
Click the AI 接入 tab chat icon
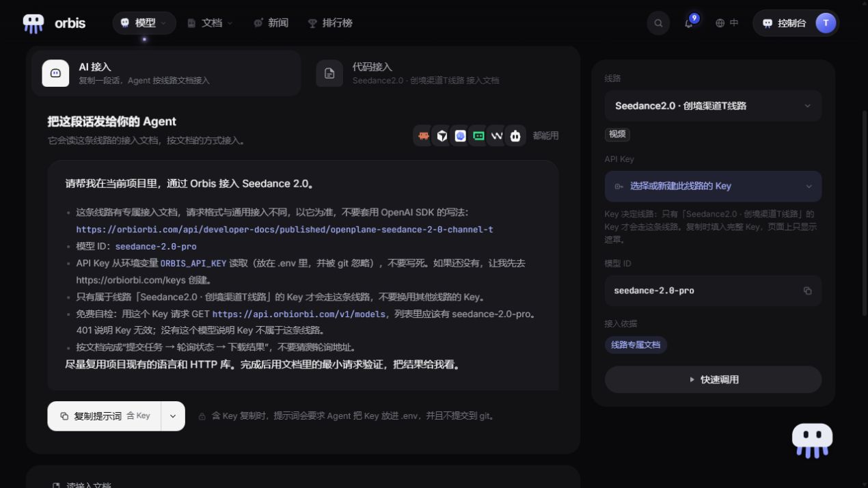point(55,73)
